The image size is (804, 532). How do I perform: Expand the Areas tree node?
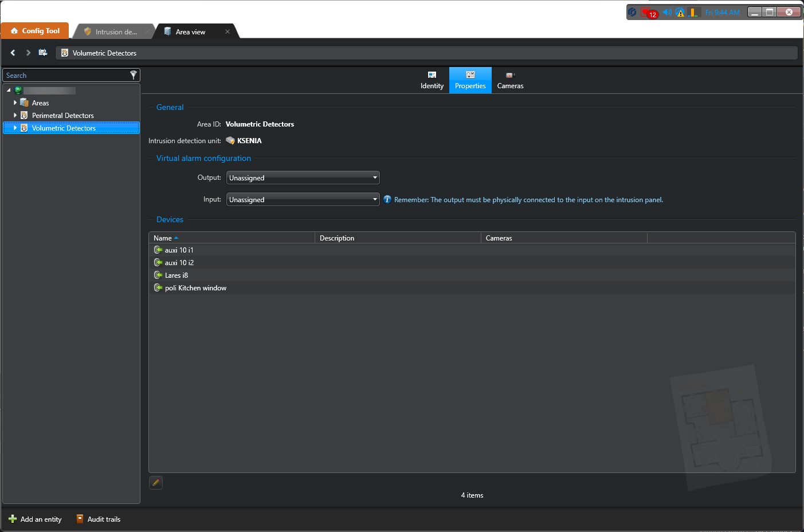click(x=15, y=103)
